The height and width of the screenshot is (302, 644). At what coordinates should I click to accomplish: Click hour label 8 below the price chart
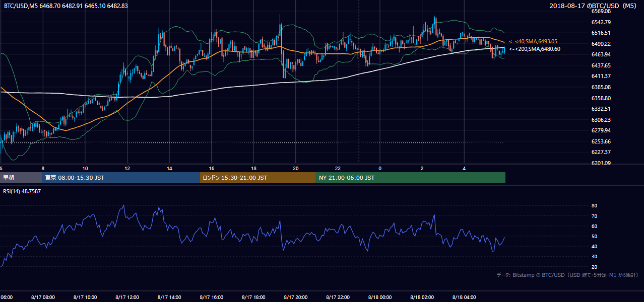(x=43, y=168)
